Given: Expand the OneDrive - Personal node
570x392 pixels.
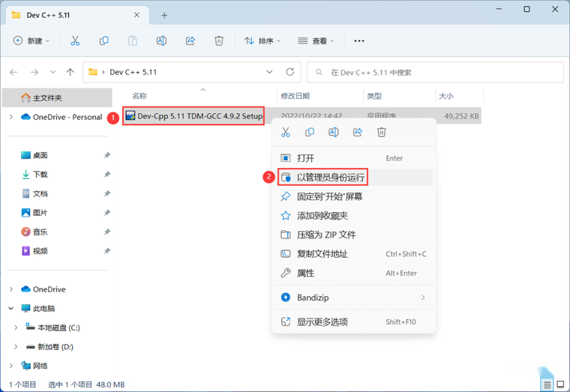Looking at the screenshot, I should click(11, 117).
